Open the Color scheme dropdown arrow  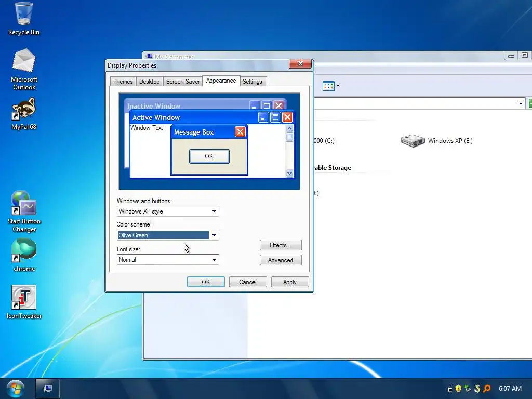pyautogui.click(x=214, y=235)
